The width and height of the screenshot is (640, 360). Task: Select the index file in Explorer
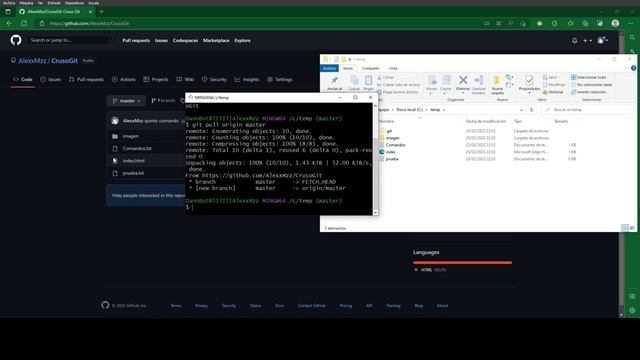[x=391, y=152]
